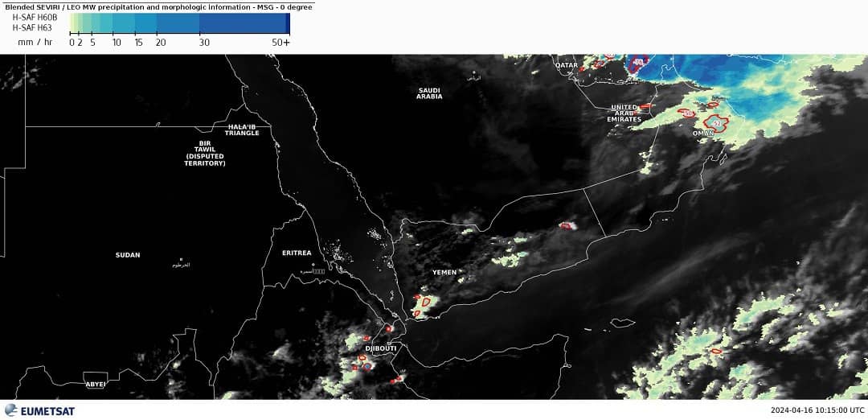Click the SUDAN label on map

128,255
